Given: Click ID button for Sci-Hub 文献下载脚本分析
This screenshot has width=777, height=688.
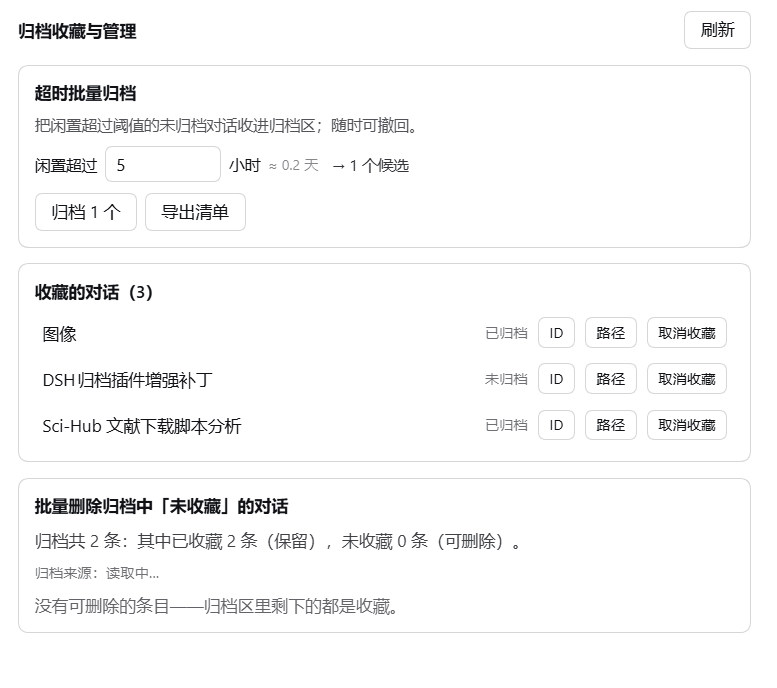Looking at the screenshot, I should pos(556,425).
